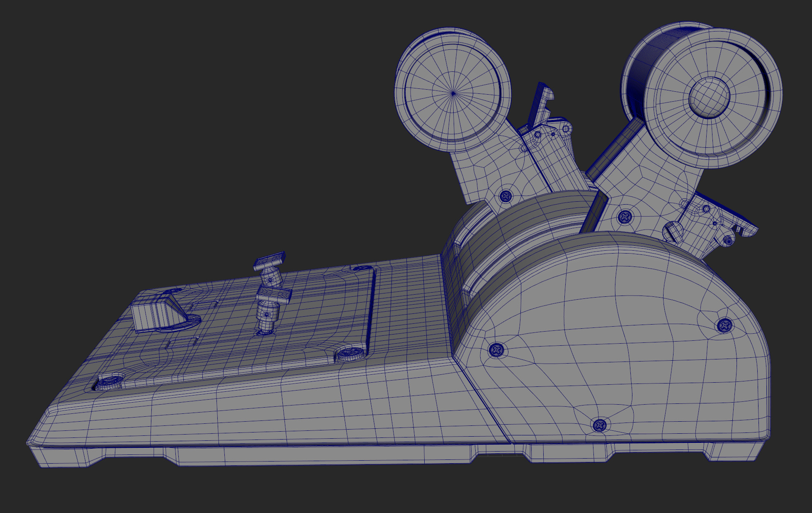Image resolution: width=812 pixels, height=513 pixels.
Task: Select the trigger lever between the throttle arms
Action: (539, 108)
